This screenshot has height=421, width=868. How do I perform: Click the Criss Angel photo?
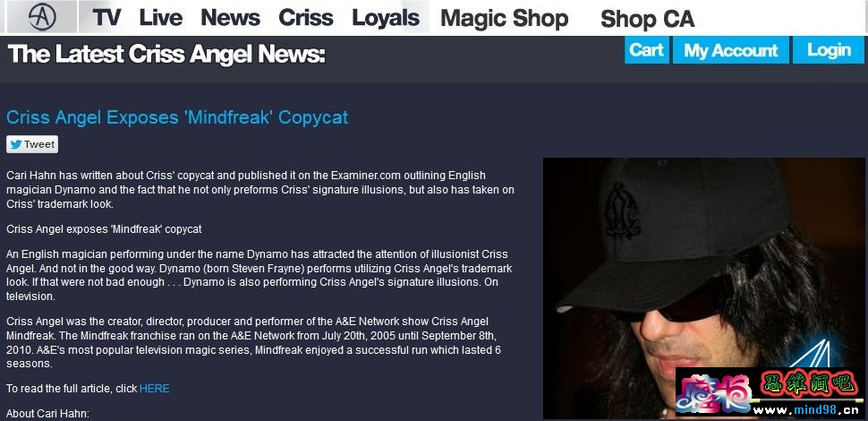pyautogui.click(x=703, y=288)
